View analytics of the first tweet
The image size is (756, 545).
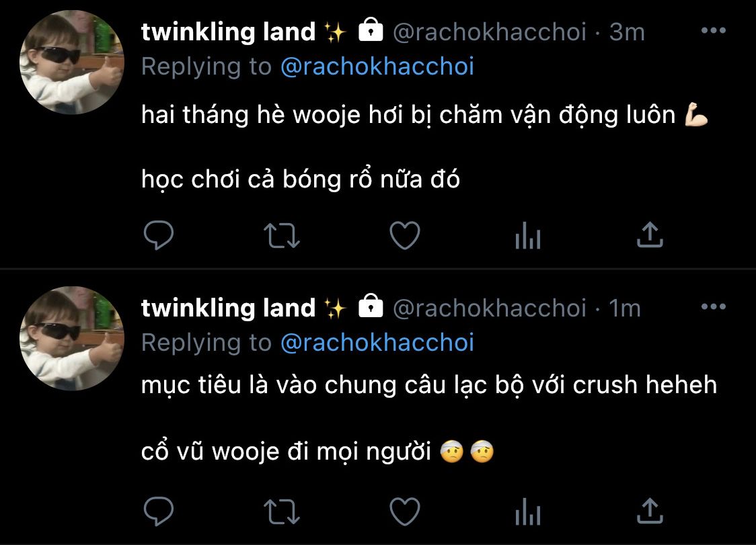(528, 235)
